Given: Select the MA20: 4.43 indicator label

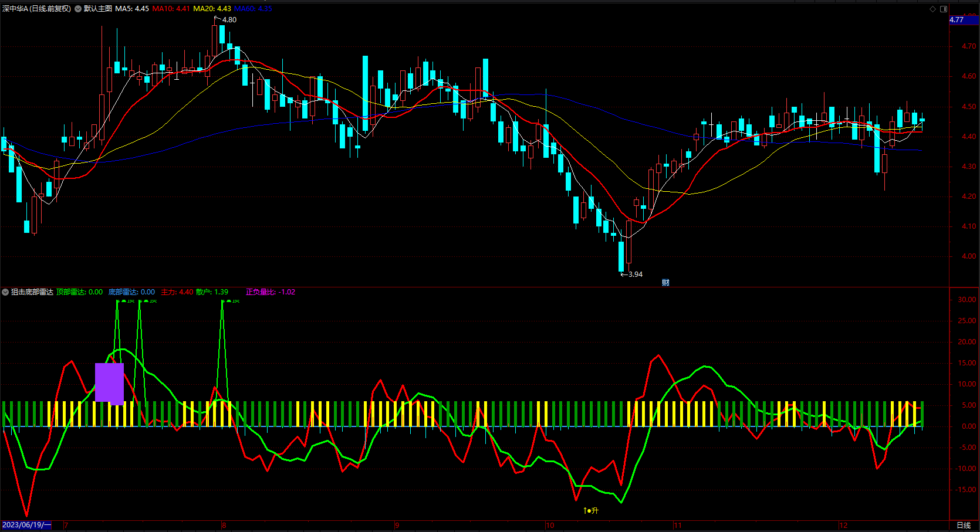Looking at the screenshot, I should pyautogui.click(x=212, y=9).
